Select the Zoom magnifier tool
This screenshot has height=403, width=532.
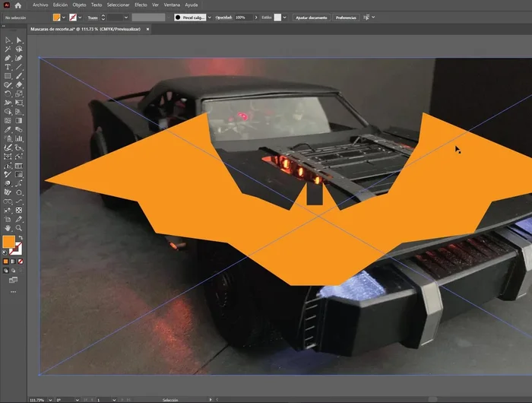point(18,227)
